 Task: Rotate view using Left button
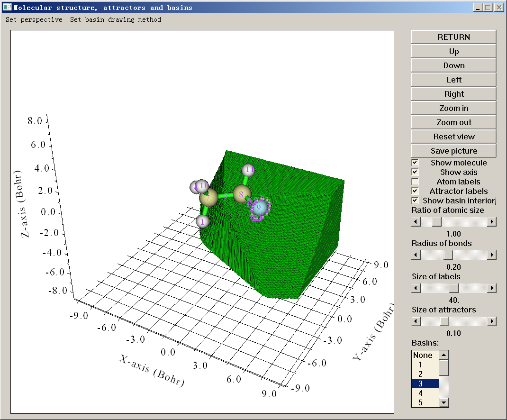click(453, 80)
